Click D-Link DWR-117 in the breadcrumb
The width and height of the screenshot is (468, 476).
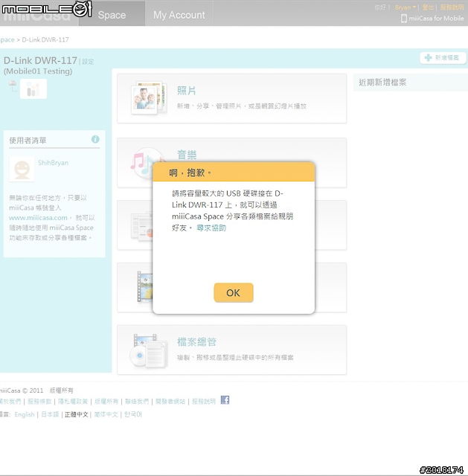pos(45,39)
